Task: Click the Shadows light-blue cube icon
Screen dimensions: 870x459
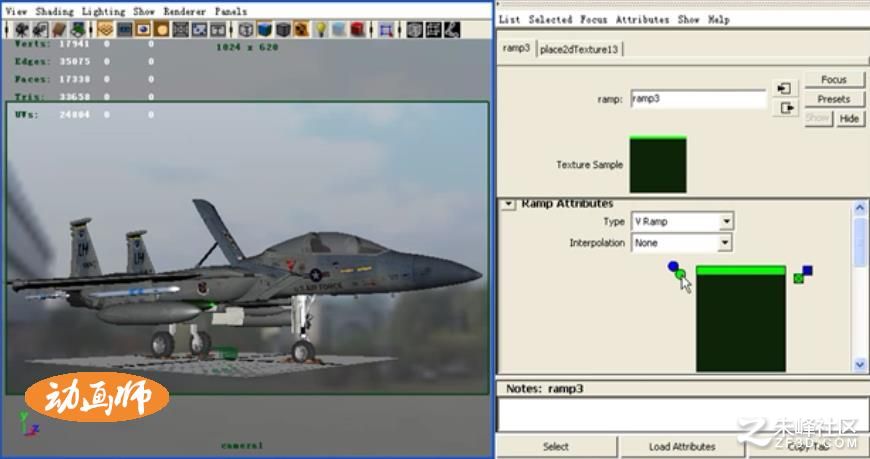Action: [339, 30]
